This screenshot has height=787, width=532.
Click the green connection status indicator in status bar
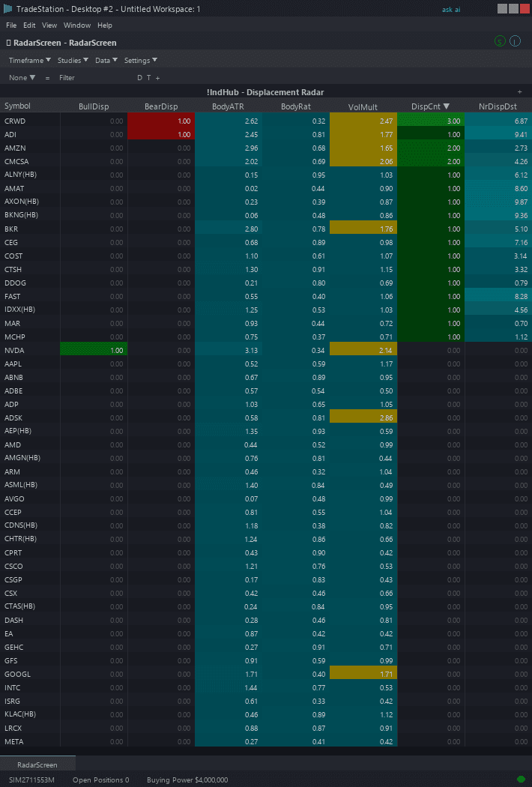[521, 780]
